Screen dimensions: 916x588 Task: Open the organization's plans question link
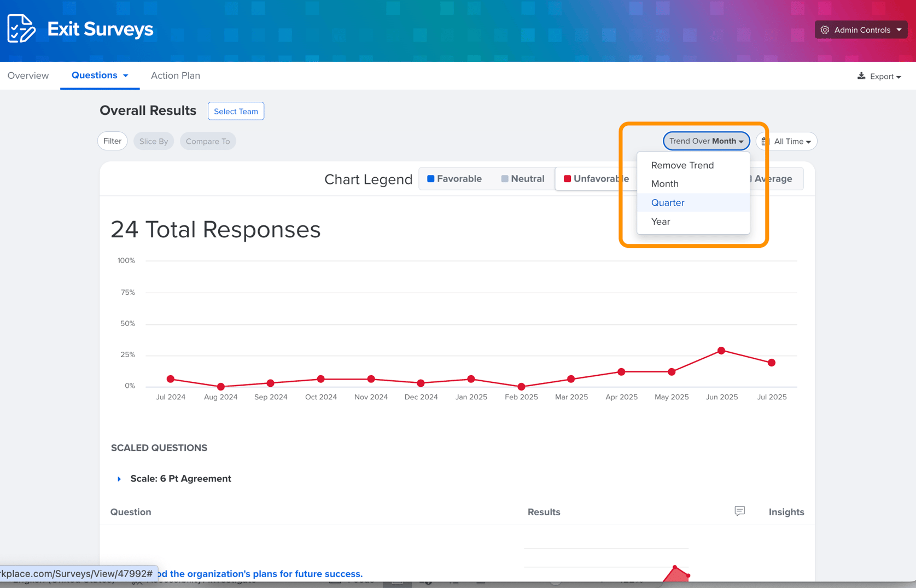[260, 574]
